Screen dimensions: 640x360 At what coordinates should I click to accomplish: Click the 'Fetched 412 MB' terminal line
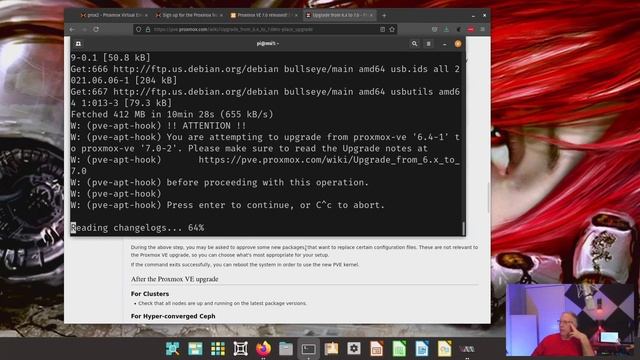click(x=172, y=114)
